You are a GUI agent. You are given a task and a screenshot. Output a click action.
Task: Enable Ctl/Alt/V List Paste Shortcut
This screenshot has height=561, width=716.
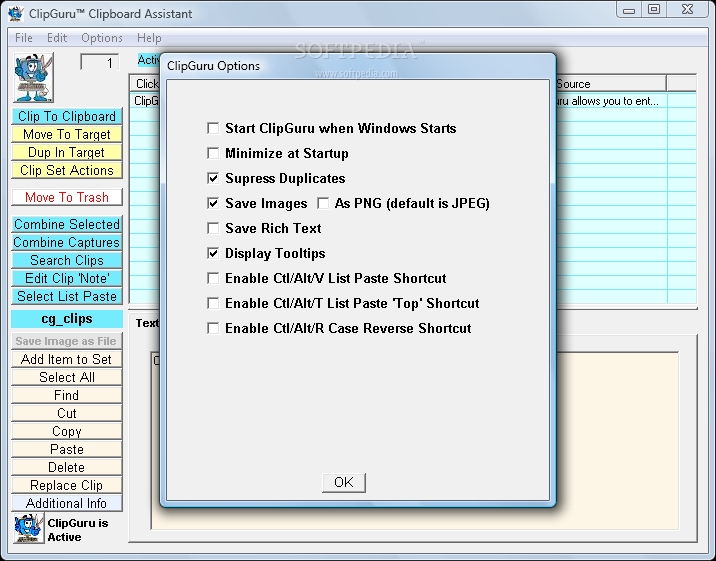(x=213, y=278)
